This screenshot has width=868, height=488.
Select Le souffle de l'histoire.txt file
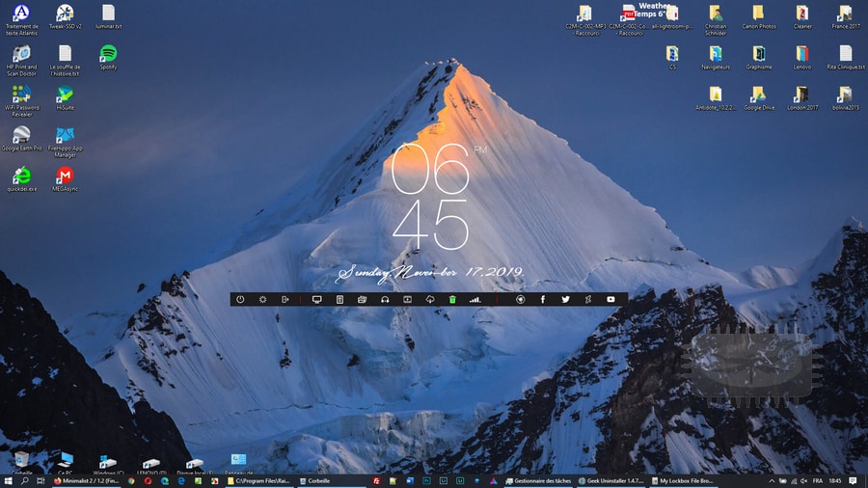[65, 61]
